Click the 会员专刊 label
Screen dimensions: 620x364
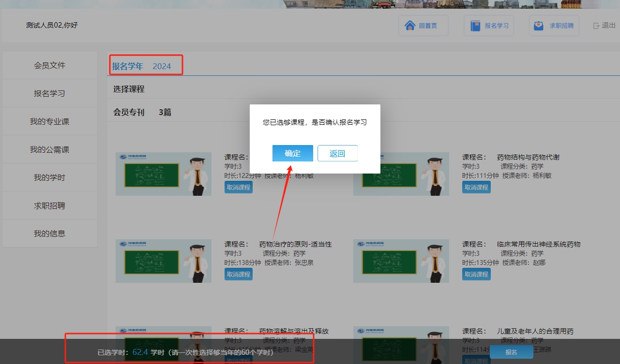pyautogui.click(x=129, y=112)
